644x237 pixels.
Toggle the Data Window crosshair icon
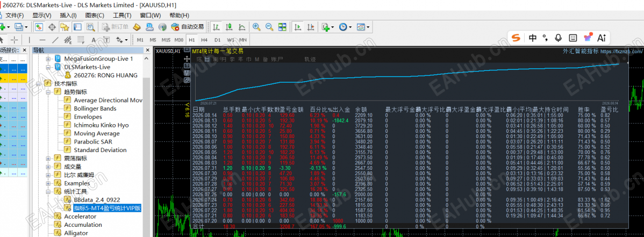pyautogui.click(x=52, y=27)
